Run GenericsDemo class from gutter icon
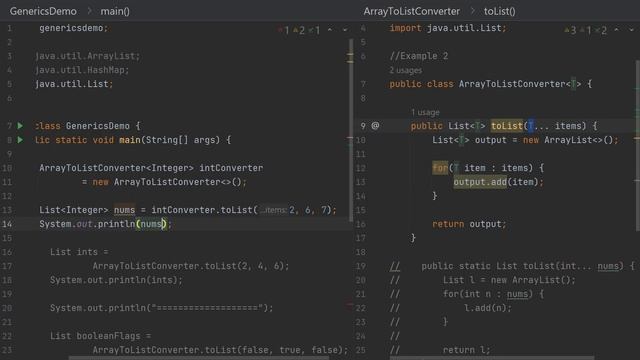Screen dimensions: 640x360 tap(20, 126)
